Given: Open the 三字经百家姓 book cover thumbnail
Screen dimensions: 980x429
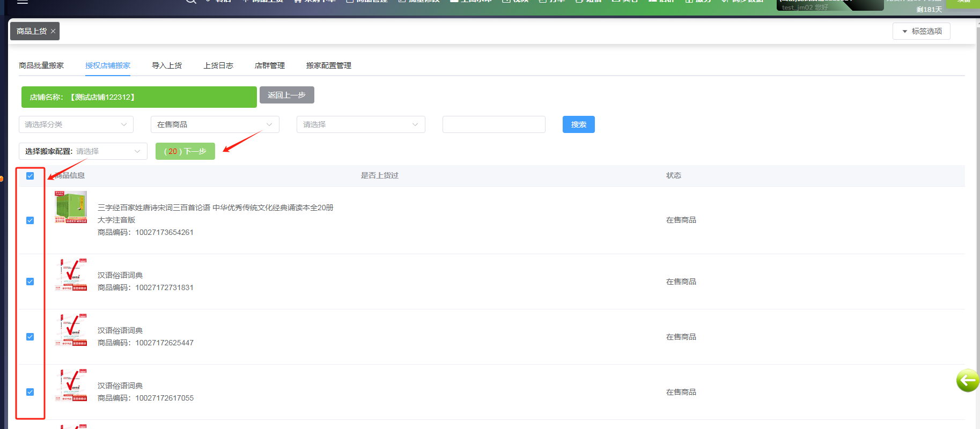Looking at the screenshot, I should (71, 207).
